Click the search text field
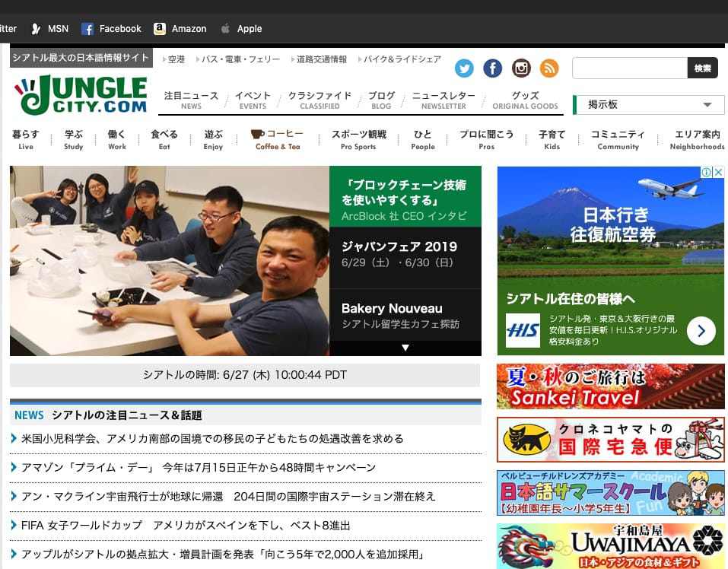This screenshot has width=728, height=569. tap(629, 68)
